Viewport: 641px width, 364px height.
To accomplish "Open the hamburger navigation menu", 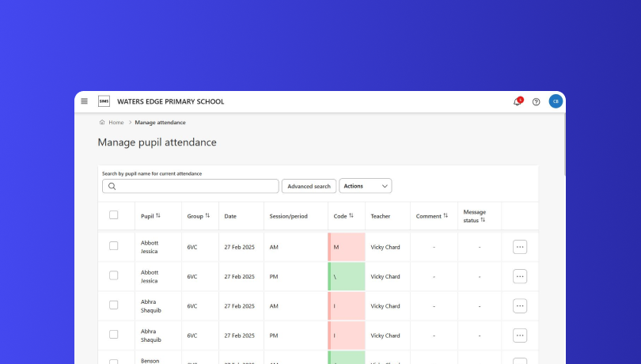I will coord(85,101).
